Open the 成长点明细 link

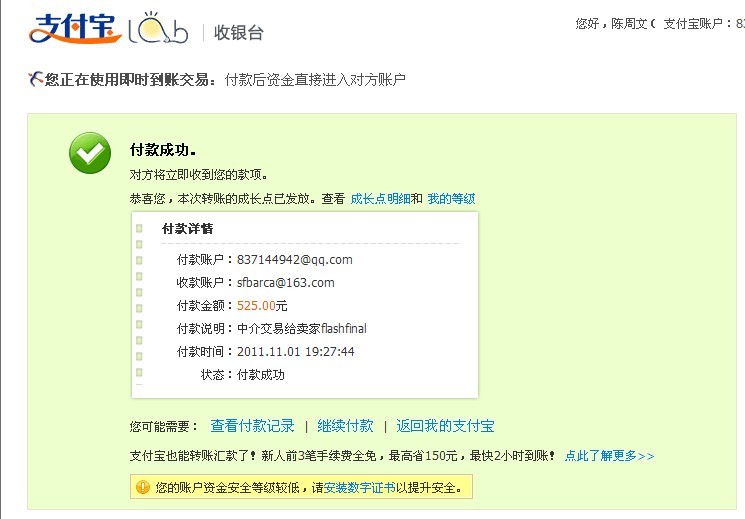point(380,199)
